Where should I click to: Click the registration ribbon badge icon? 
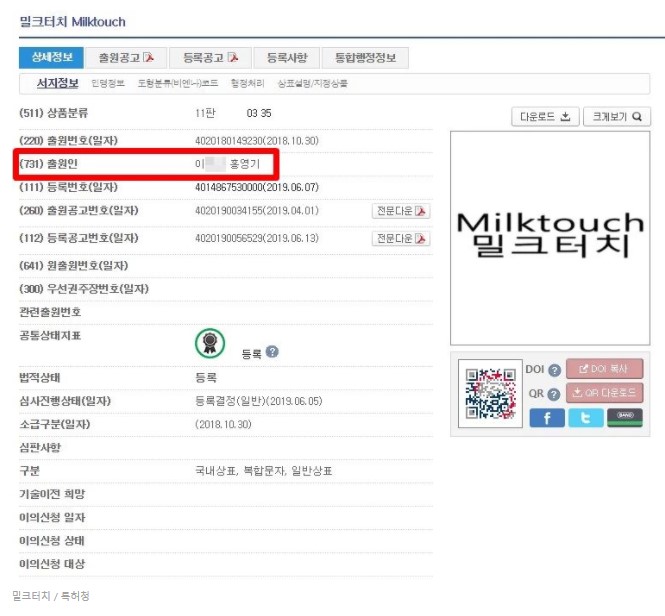click(x=210, y=343)
